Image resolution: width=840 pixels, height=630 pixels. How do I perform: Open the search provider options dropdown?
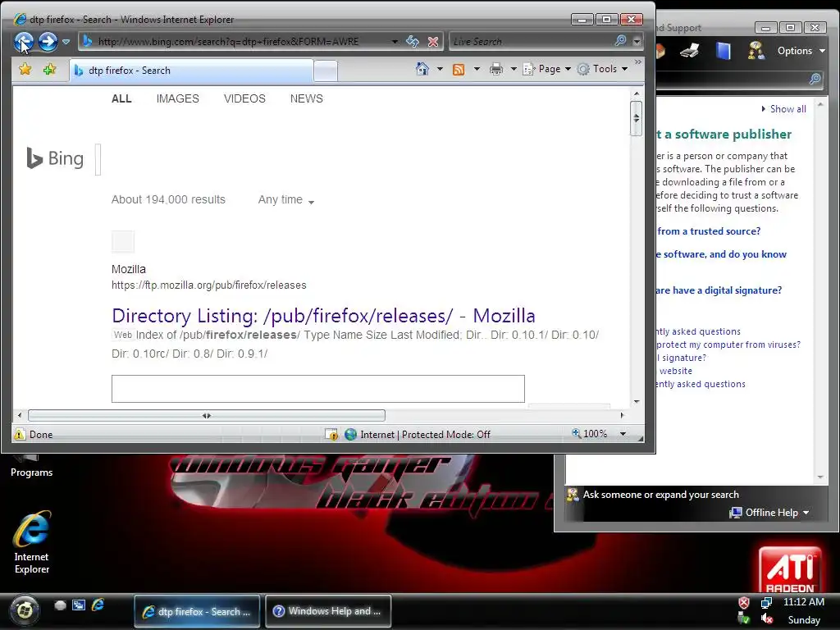pos(637,41)
